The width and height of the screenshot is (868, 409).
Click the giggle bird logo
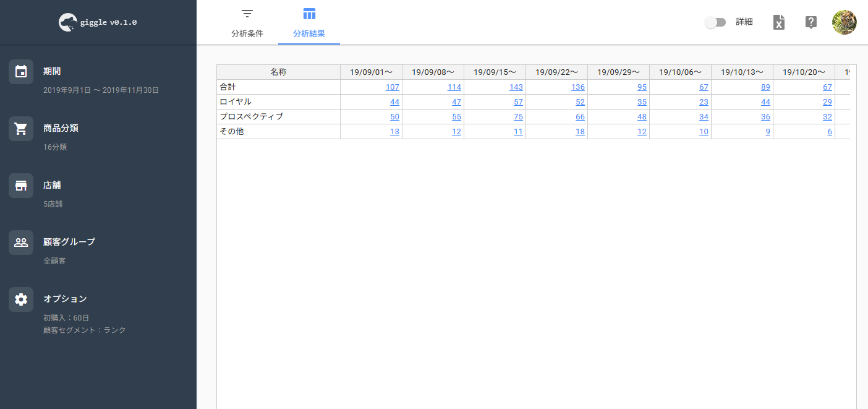[x=68, y=22]
